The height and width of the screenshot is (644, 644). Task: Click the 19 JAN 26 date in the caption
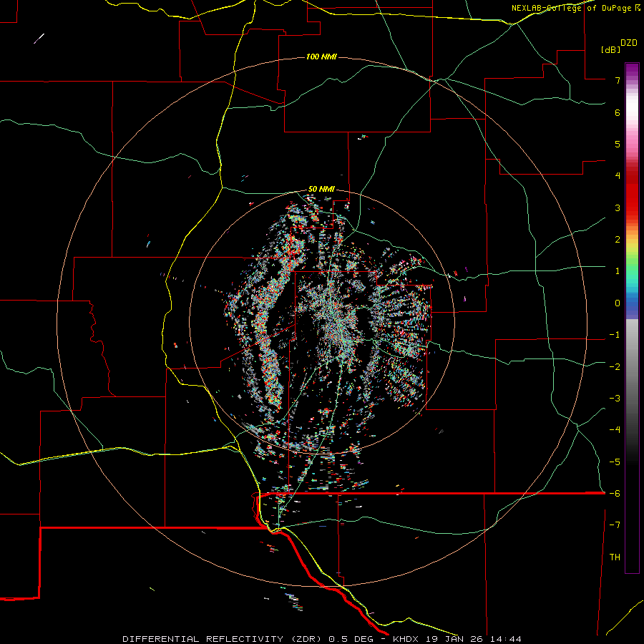pyautogui.click(x=455, y=639)
